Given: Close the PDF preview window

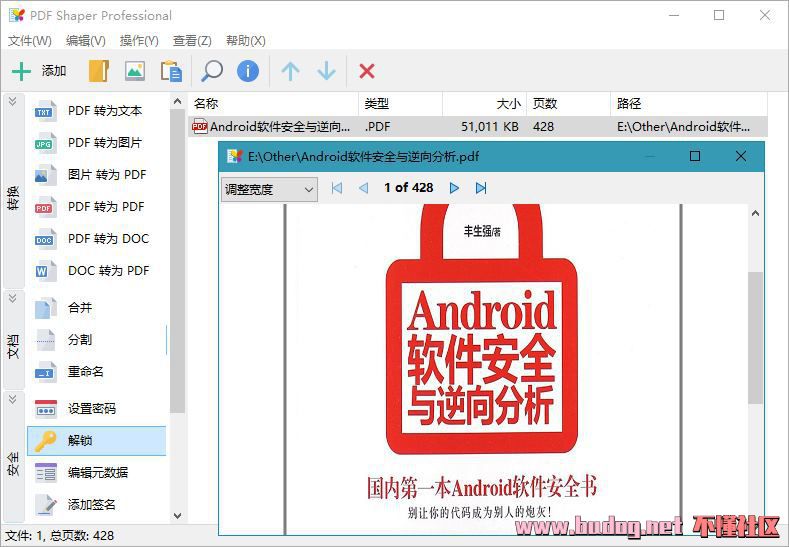Looking at the screenshot, I should point(741,156).
